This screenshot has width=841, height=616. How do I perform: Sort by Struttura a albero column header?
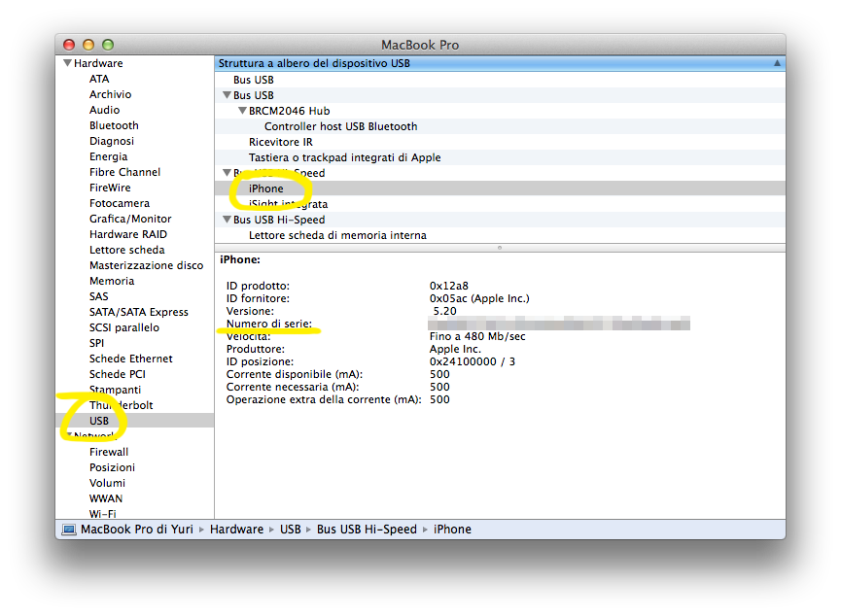point(314,63)
